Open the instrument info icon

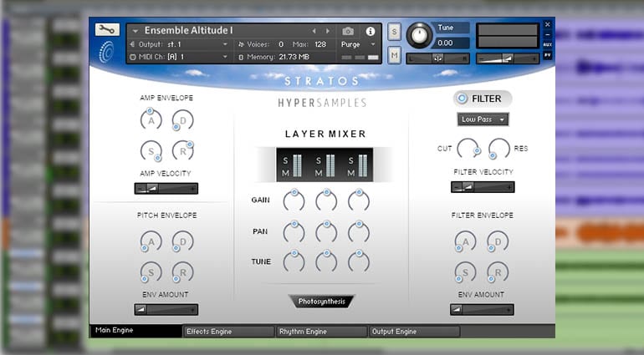(370, 31)
